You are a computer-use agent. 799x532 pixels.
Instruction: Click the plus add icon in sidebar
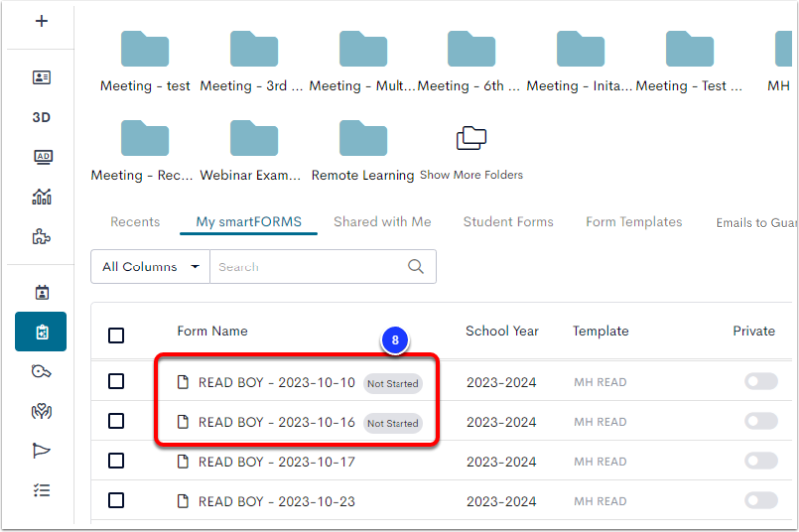tap(41, 21)
